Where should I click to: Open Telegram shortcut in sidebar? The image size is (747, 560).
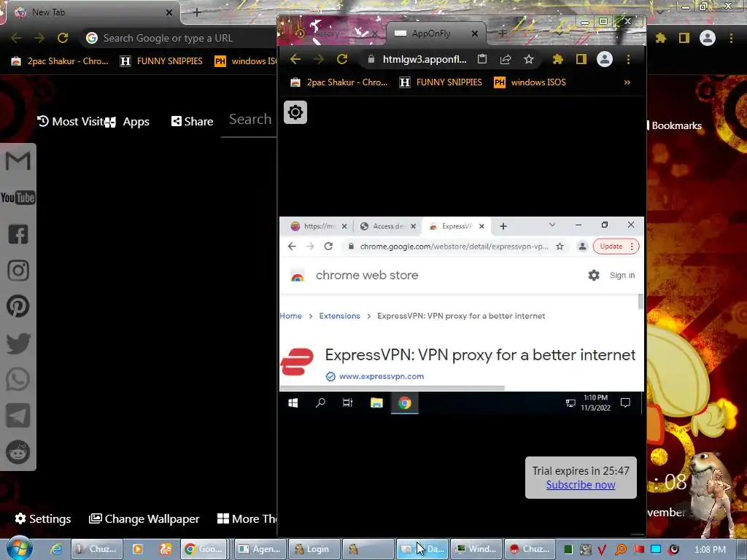tap(18, 416)
